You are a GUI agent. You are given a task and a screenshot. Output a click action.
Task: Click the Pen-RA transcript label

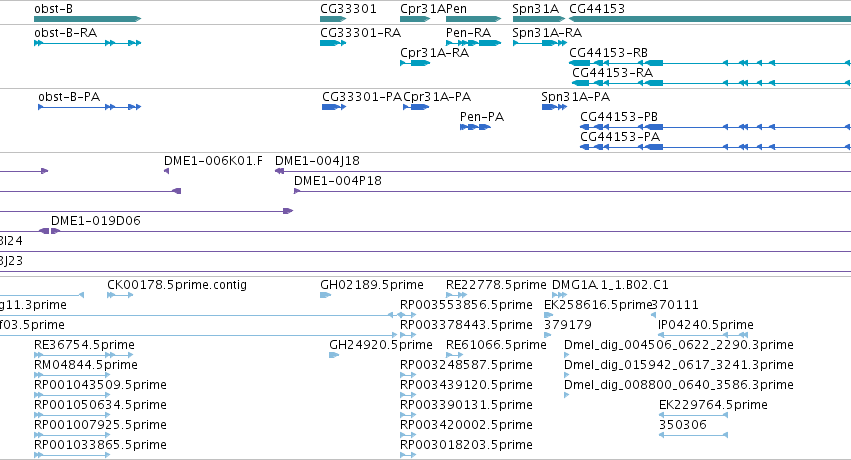468,33
